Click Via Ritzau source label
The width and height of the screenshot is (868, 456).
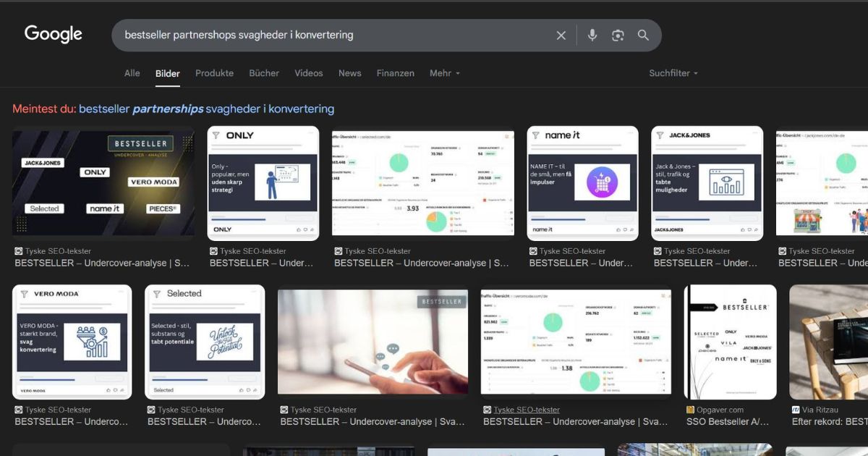click(820, 410)
